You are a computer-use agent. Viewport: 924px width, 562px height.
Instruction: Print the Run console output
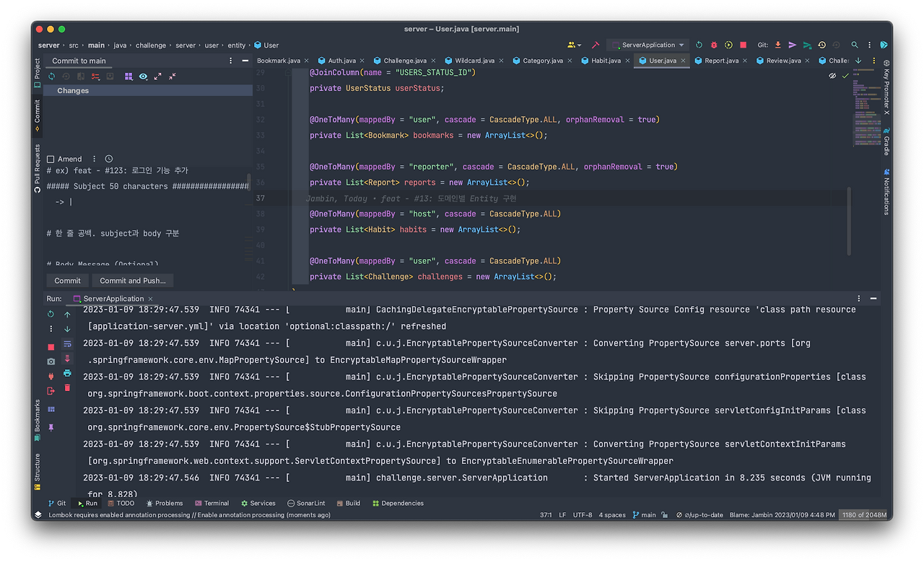point(67,373)
